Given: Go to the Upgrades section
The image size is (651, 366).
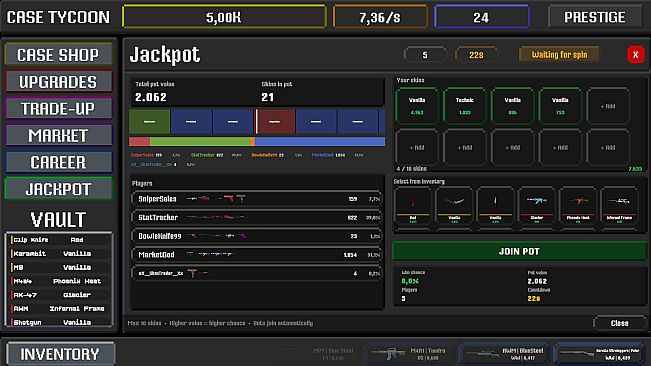Looking at the screenshot, I should pyautogui.click(x=58, y=82).
